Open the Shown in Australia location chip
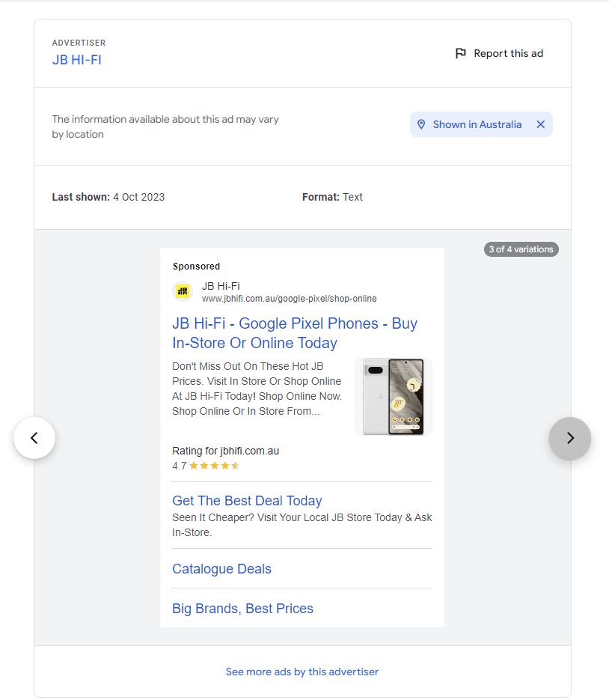This screenshot has width=609, height=700. tap(477, 124)
